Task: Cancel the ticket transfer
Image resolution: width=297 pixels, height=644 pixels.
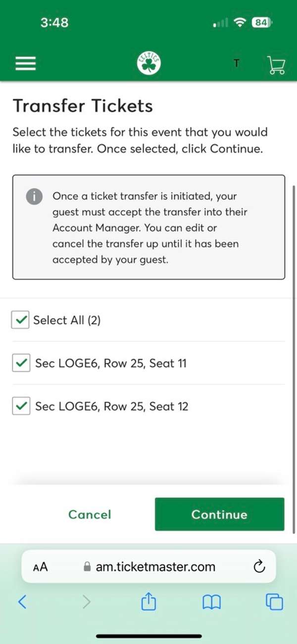Action: click(x=90, y=514)
